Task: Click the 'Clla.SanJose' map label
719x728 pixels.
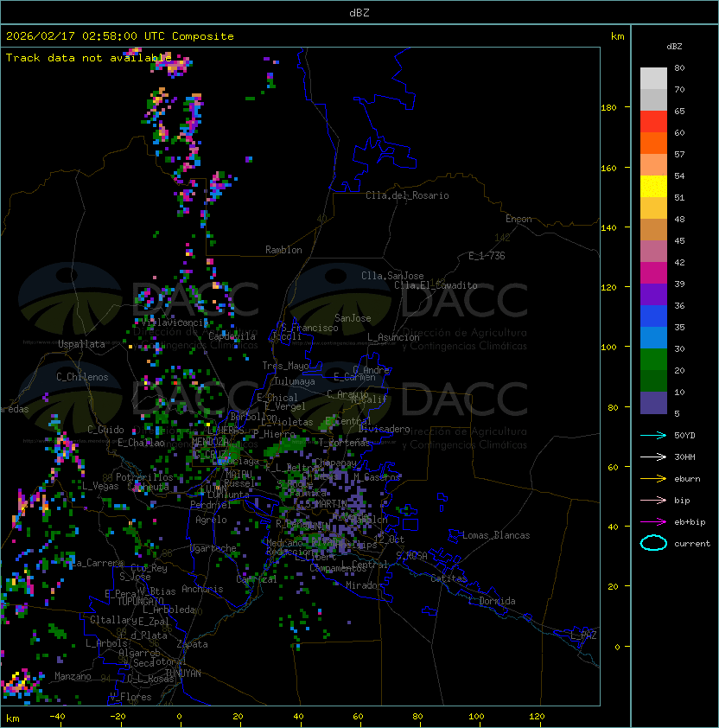Action: pyautogui.click(x=392, y=276)
